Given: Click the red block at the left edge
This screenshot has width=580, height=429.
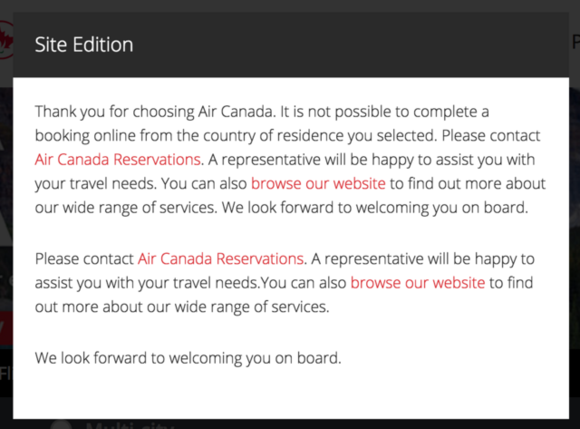Looking at the screenshot, I should [x=6, y=328].
